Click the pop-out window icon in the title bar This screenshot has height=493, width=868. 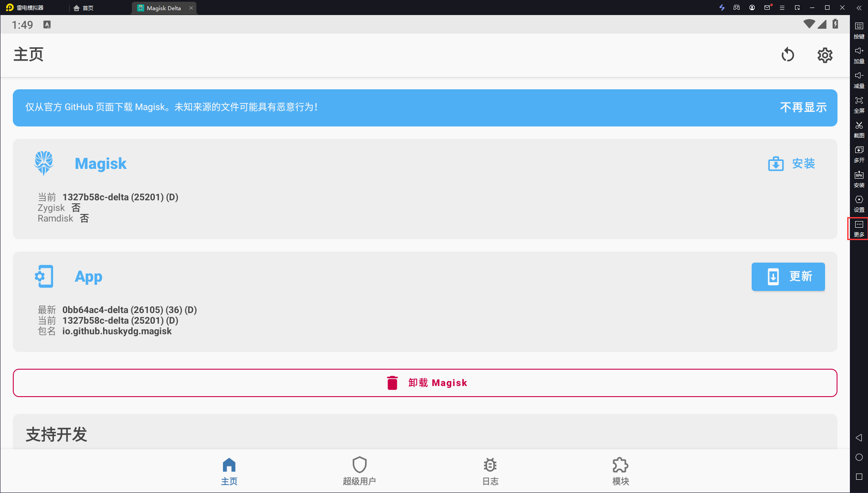coord(797,8)
